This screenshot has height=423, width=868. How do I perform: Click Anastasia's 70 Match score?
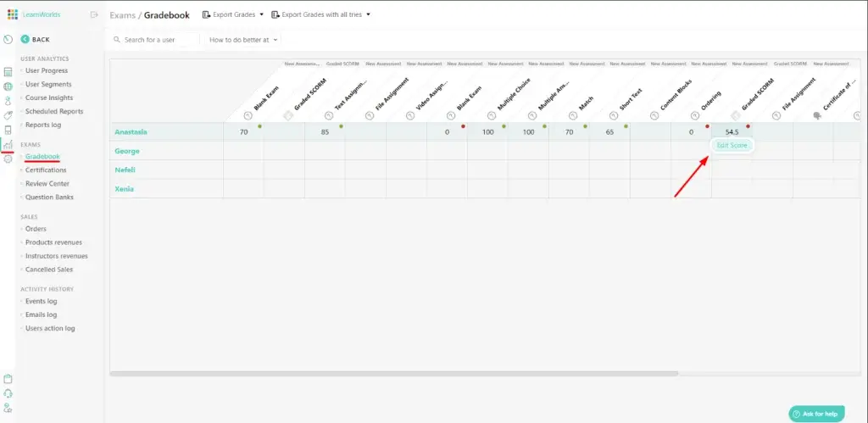click(569, 132)
